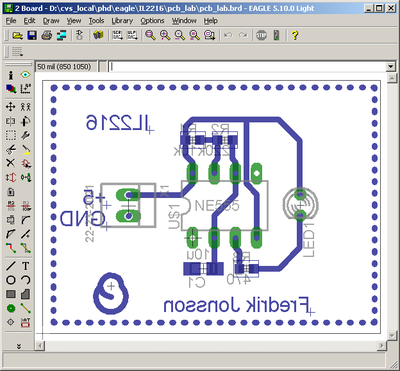Expand more tools chevron at sidebar bottom
Viewport: 400px width, 371px height.
click(19, 346)
